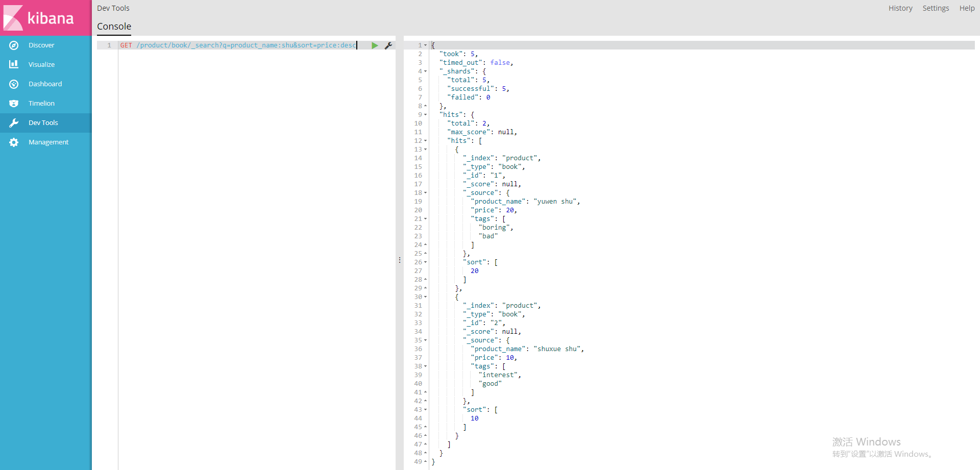Click "good" tag value

490,384
